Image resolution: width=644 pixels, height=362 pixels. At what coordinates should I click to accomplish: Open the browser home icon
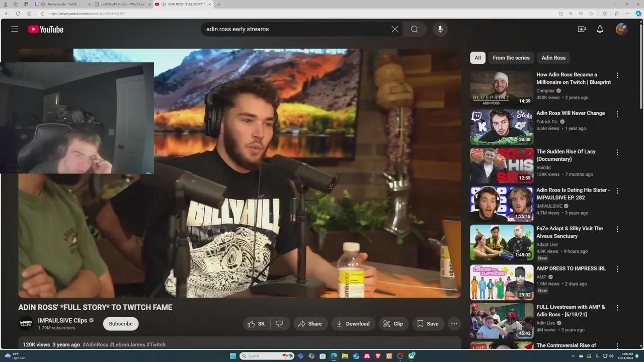[x=29, y=14]
